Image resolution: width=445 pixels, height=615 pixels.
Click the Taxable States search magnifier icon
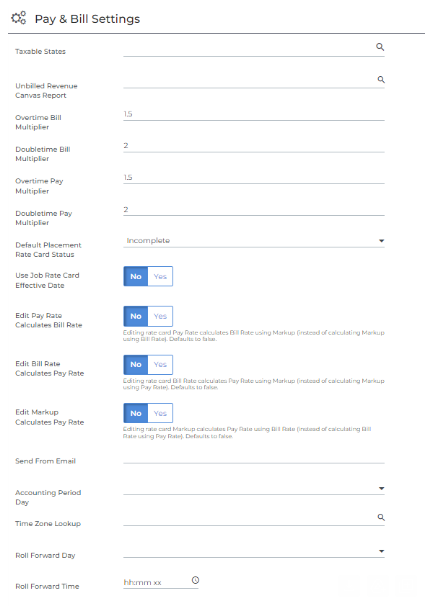tap(380, 47)
